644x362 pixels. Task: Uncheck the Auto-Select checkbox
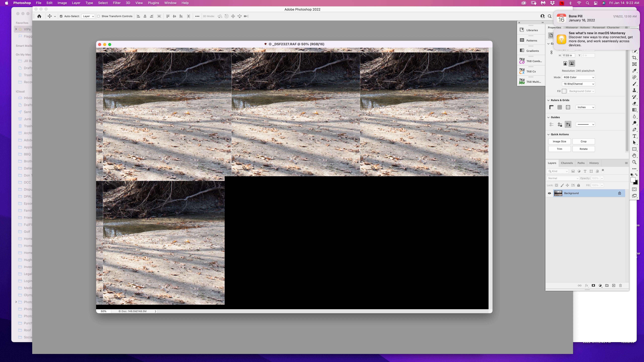coord(61,16)
